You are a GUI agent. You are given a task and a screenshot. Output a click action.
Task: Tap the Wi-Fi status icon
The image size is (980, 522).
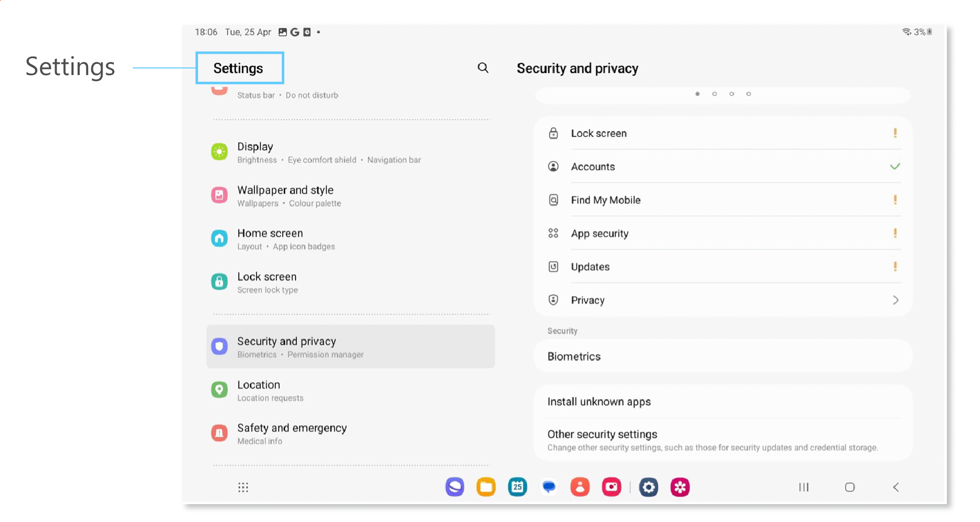pos(907,32)
